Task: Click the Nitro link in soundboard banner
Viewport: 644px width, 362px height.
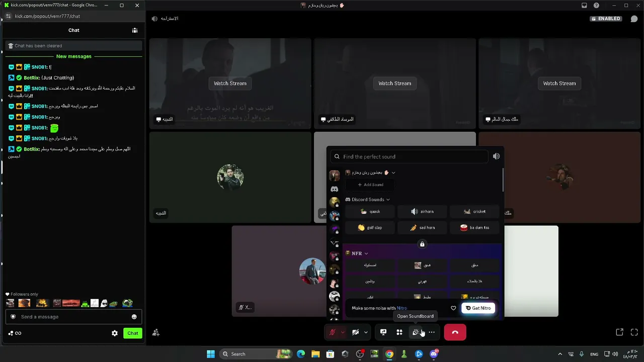Action: 401,308
